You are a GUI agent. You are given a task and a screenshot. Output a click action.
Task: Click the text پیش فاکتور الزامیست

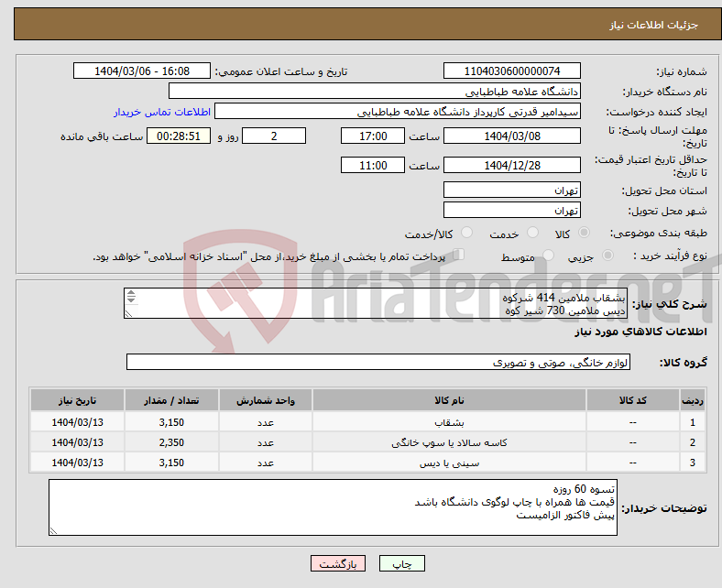[x=565, y=516]
